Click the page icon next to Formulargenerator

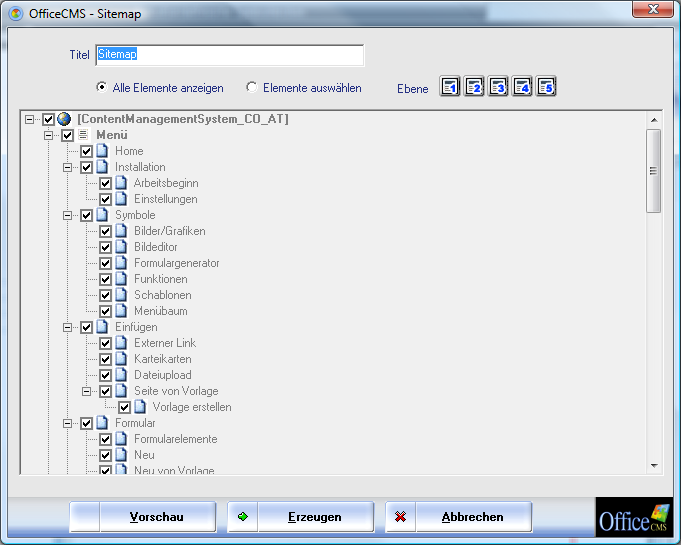click(x=121, y=263)
